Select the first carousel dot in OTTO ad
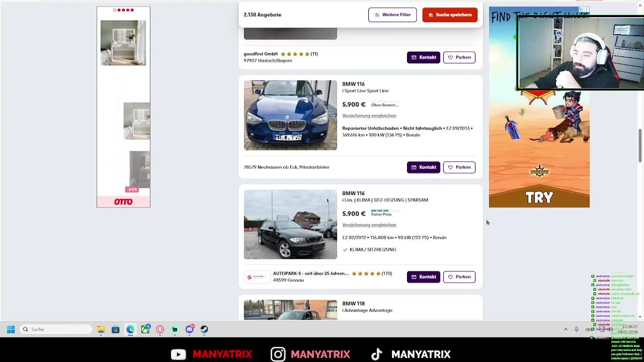644x362 pixels. (115, 10)
